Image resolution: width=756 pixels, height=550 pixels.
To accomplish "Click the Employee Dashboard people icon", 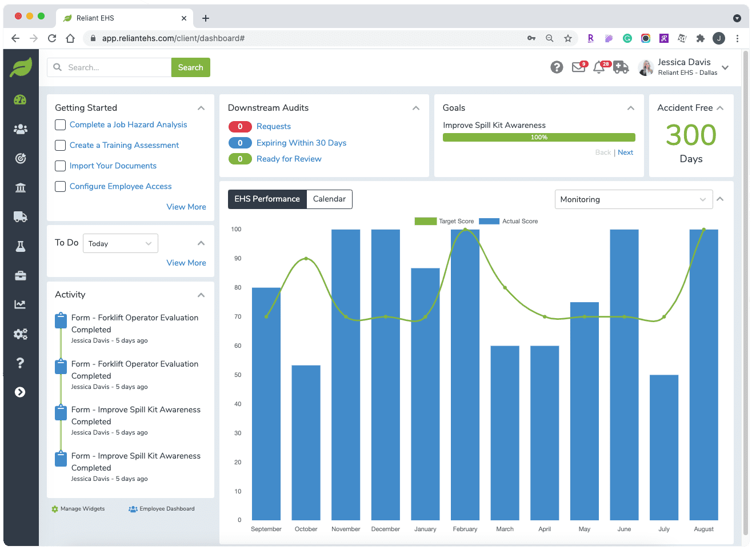I will (133, 509).
